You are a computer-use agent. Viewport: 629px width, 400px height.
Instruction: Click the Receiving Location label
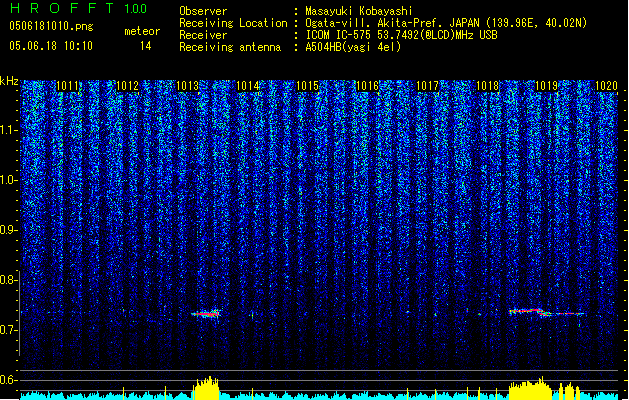(233, 23)
